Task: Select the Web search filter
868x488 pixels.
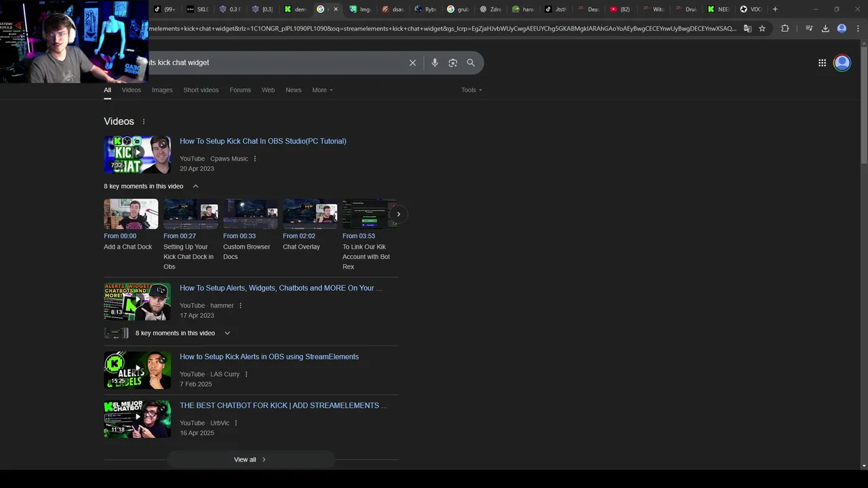Action: coord(269,90)
